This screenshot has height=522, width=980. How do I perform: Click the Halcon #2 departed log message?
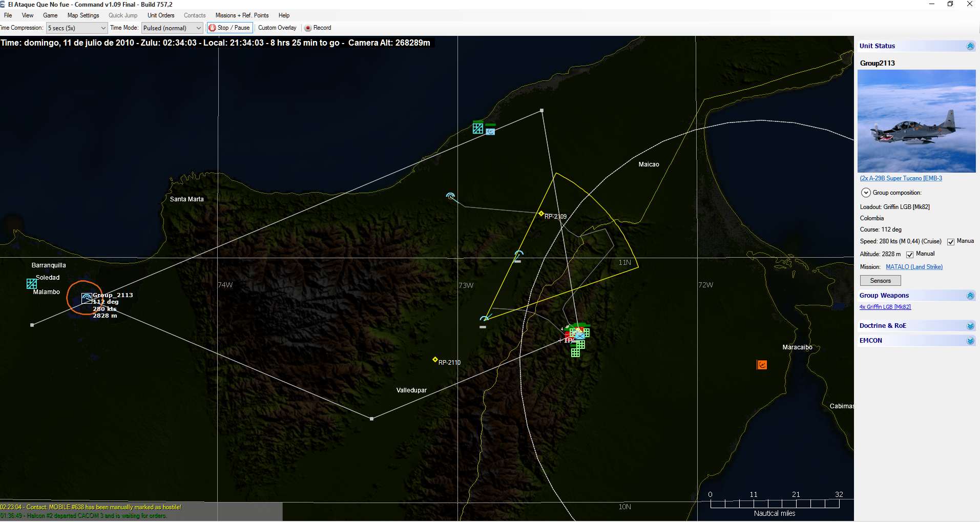(x=84, y=515)
